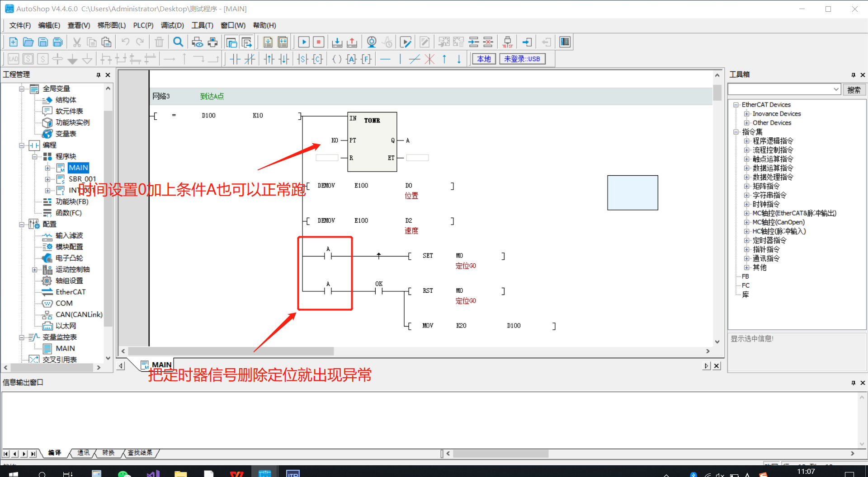Expand Inovance Devices in toolbox

(x=747, y=114)
